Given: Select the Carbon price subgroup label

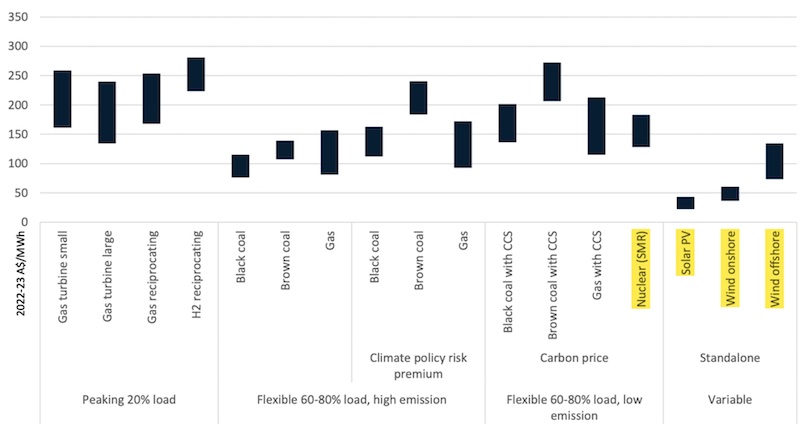Looking at the screenshot, I should point(574,357).
